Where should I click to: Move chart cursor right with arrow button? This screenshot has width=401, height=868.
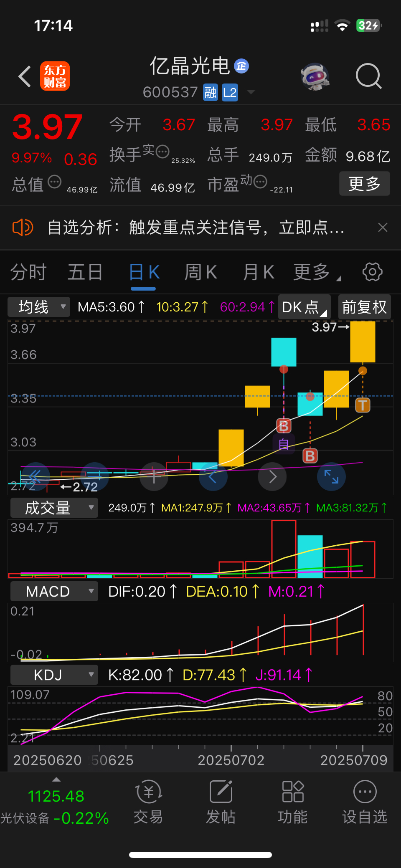[x=272, y=476]
